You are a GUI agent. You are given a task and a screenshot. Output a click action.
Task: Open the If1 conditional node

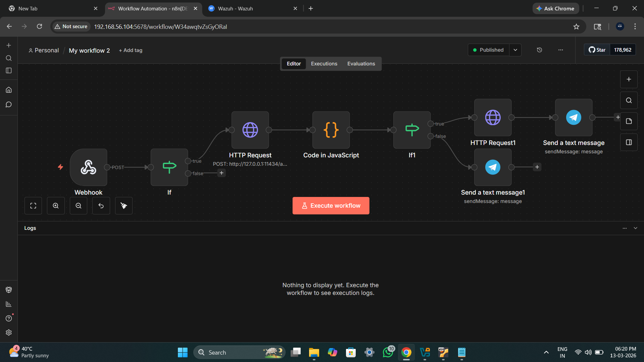click(x=412, y=130)
